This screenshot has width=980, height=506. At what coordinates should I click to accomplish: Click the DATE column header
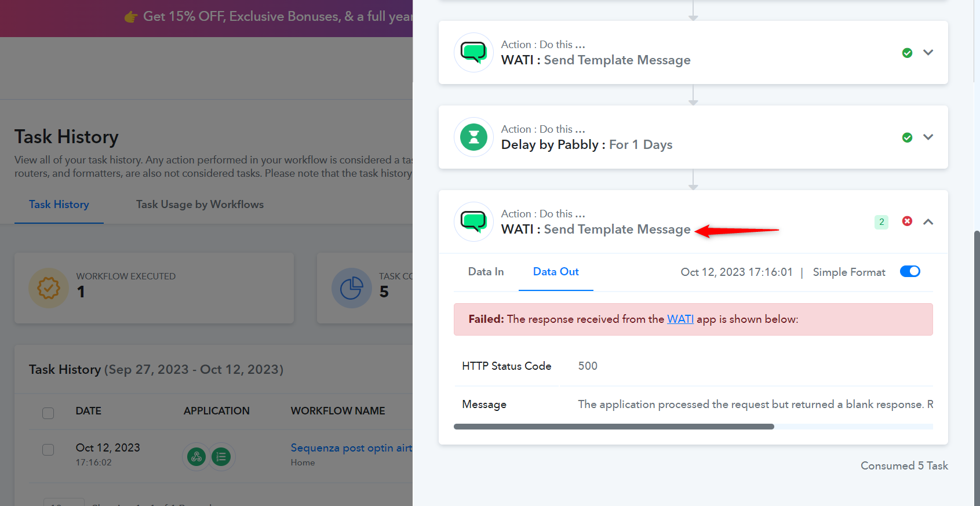(x=89, y=411)
